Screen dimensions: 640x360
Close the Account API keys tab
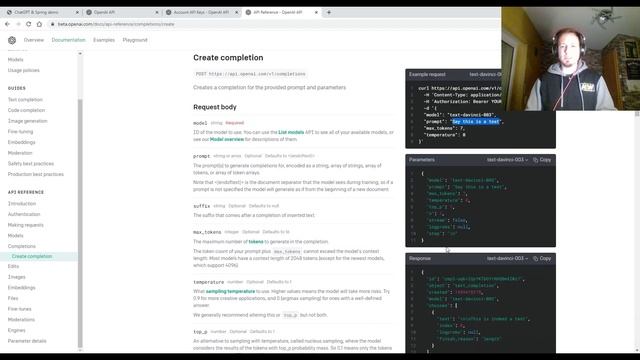click(x=236, y=12)
